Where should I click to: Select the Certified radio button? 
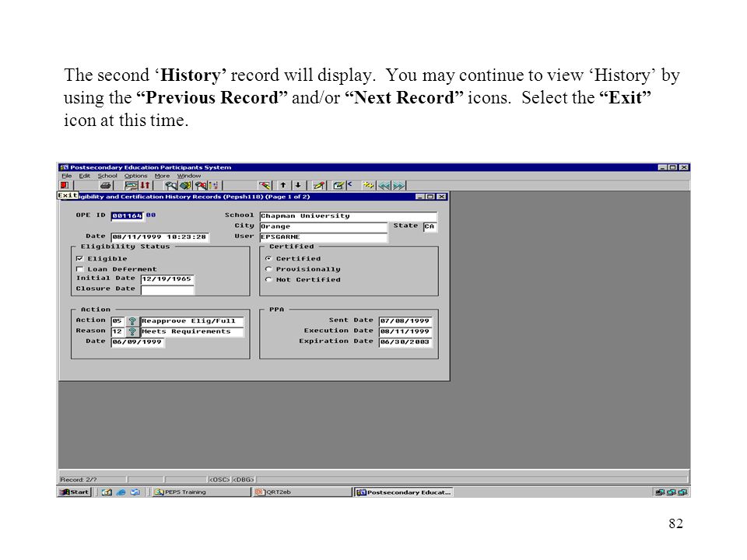click(268, 258)
